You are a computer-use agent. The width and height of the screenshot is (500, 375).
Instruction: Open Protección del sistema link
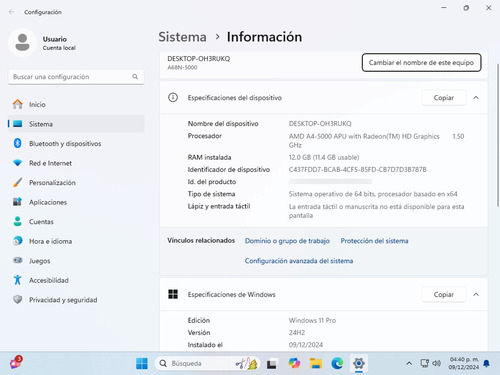tap(374, 241)
